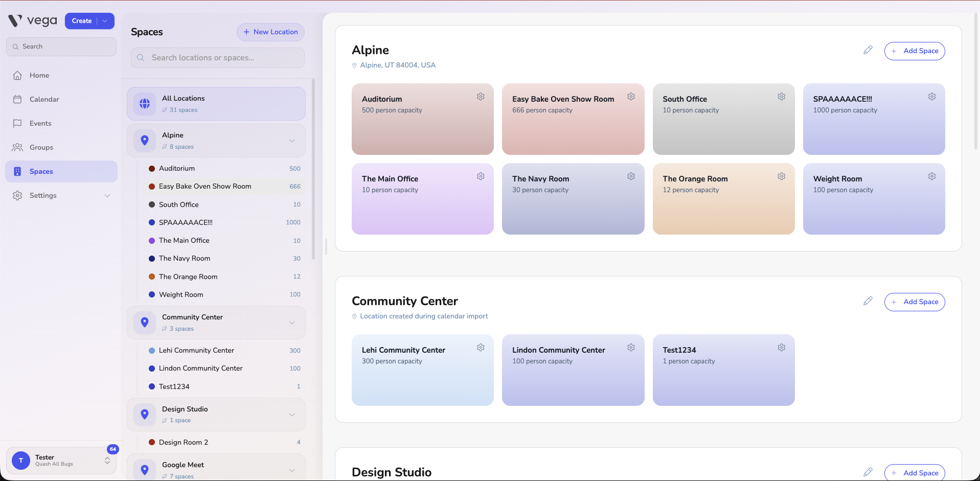Viewport: 980px width, 481px height.
Task: Collapse the Community Center location list
Action: click(292, 323)
